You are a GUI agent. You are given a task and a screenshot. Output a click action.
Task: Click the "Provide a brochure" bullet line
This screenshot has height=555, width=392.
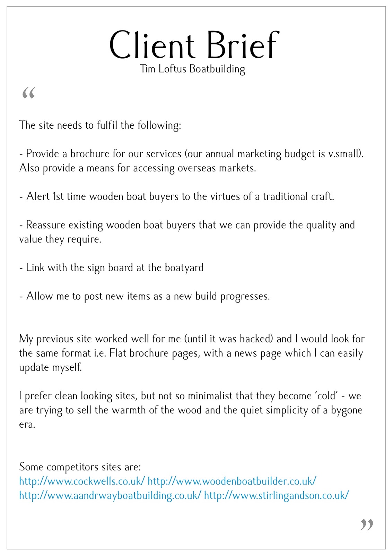tap(191, 154)
